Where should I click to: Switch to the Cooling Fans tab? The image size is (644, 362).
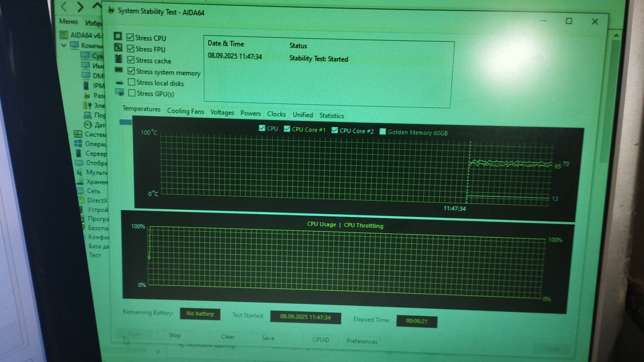click(185, 111)
